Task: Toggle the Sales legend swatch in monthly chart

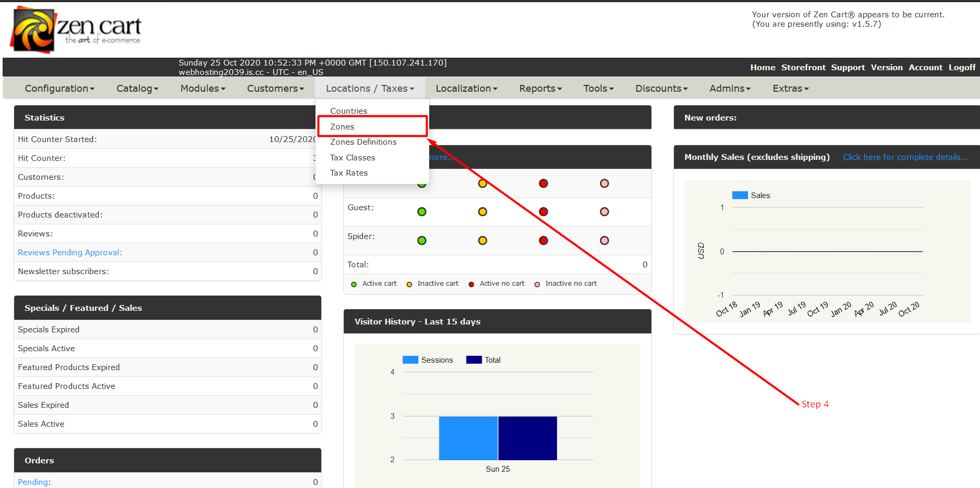Action: tap(740, 196)
